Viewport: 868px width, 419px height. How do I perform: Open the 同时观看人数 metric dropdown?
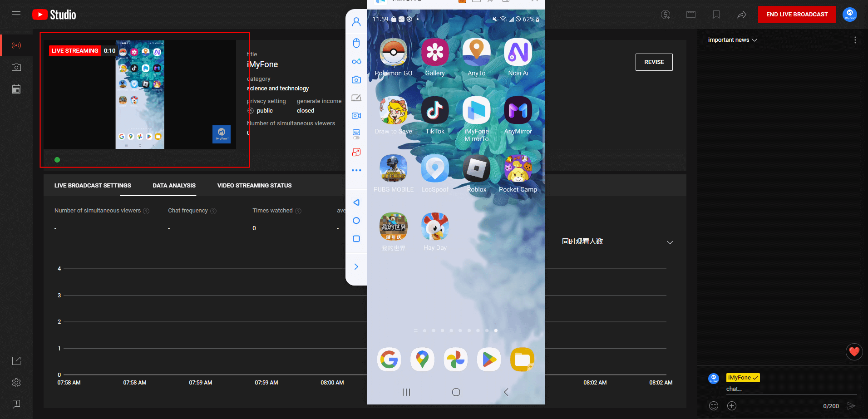point(618,242)
